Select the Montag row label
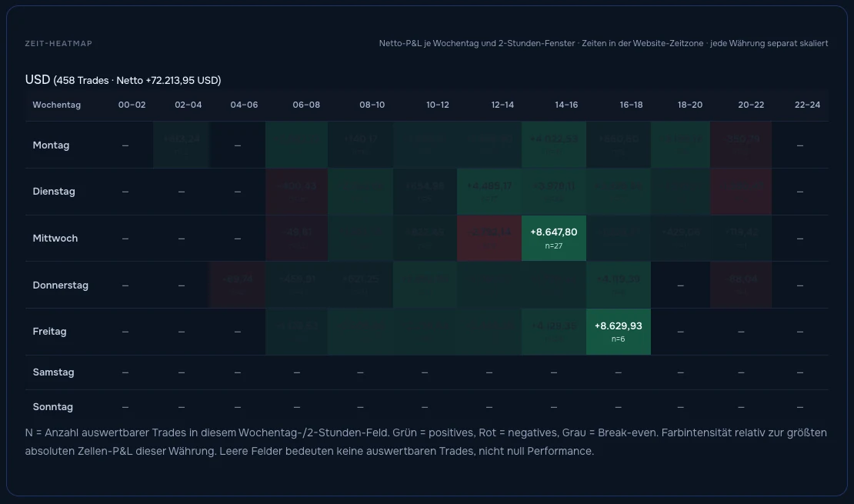 pyautogui.click(x=51, y=145)
